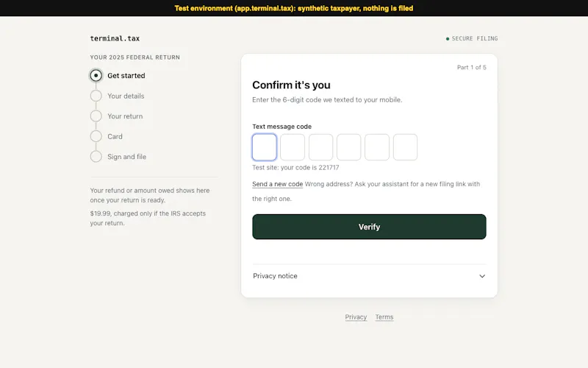Screen dimensions: 588x368
Task: Click the 'YOUR 2025 FEDERAL RETURN' heading
Action: pos(135,57)
